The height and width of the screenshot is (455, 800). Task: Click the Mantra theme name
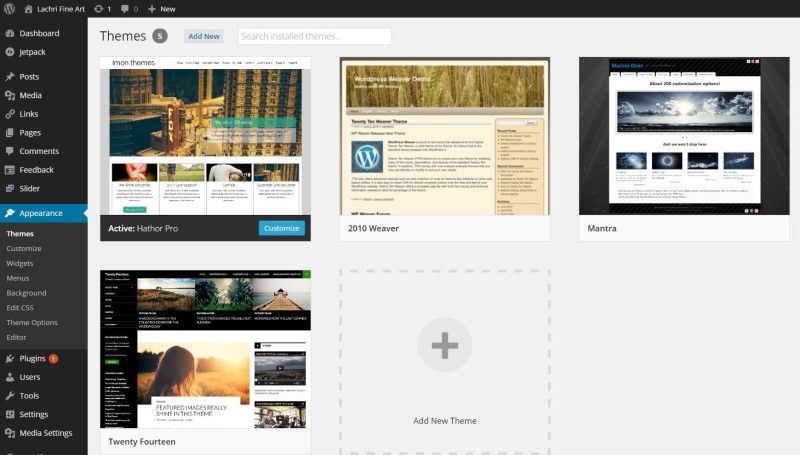coord(602,229)
